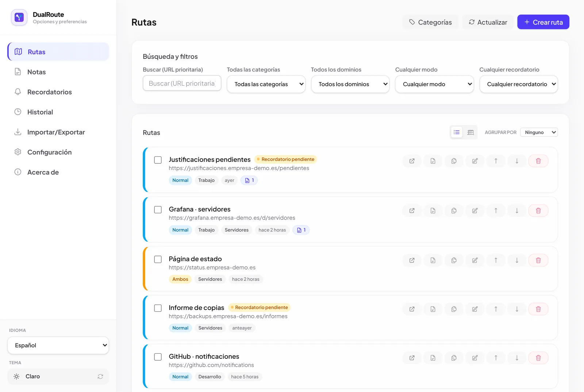Navigate to Historial
This screenshot has width=584, height=392.
(58, 112)
